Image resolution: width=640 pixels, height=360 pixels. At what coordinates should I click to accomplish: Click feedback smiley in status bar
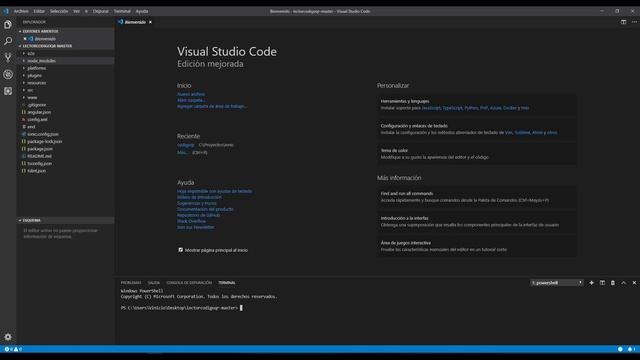[620, 349]
